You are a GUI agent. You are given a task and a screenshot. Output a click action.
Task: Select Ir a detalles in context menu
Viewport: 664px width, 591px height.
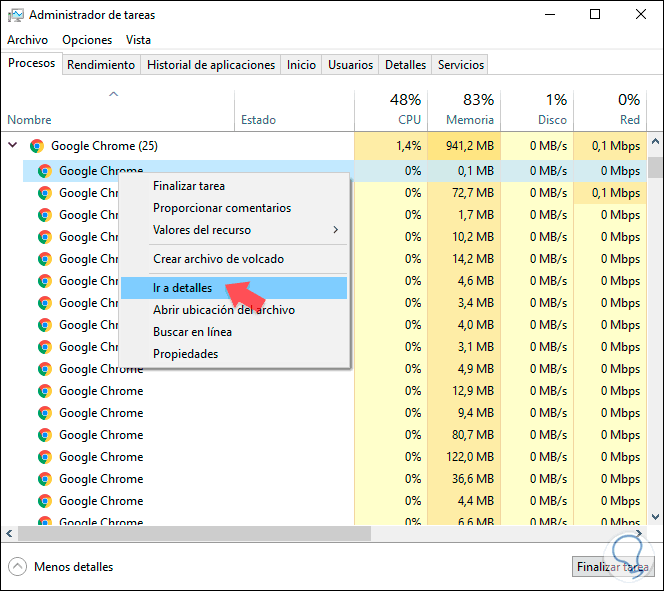click(x=183, y=288)
